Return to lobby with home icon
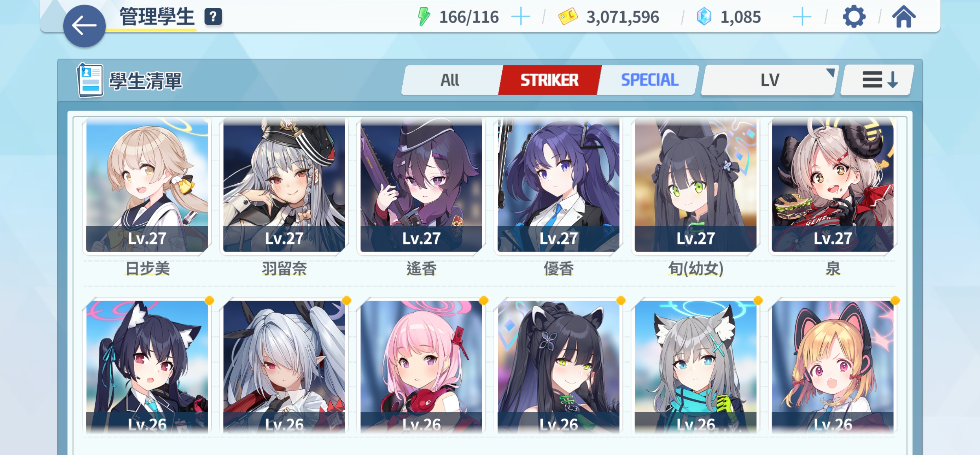980x455 pixels. point(904,17)
